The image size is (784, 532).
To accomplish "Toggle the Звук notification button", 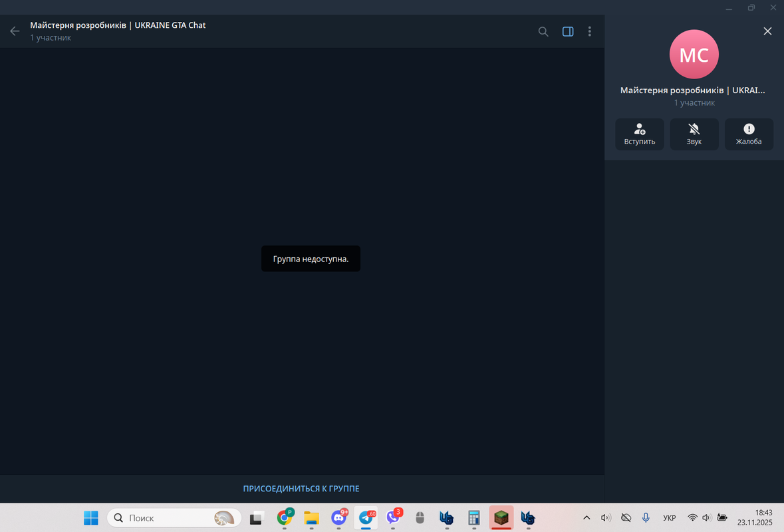I will 694,134.
